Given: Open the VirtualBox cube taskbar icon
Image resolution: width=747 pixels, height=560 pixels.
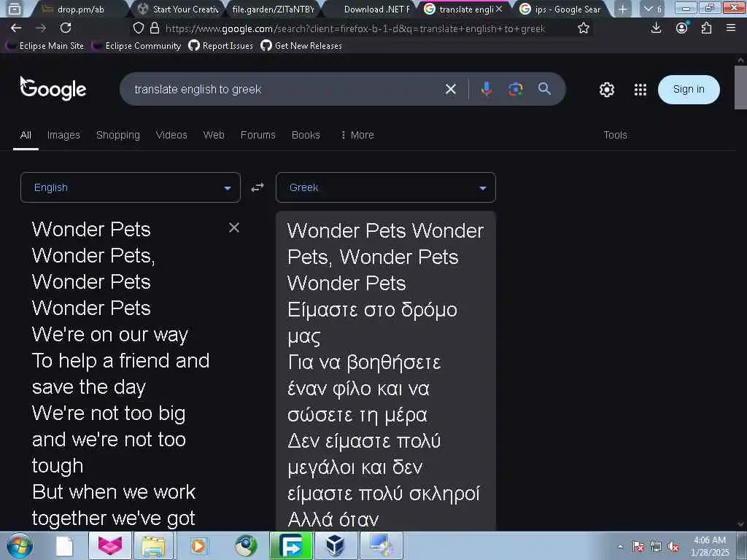Looking at the screenshot, I should click(335, 545).
